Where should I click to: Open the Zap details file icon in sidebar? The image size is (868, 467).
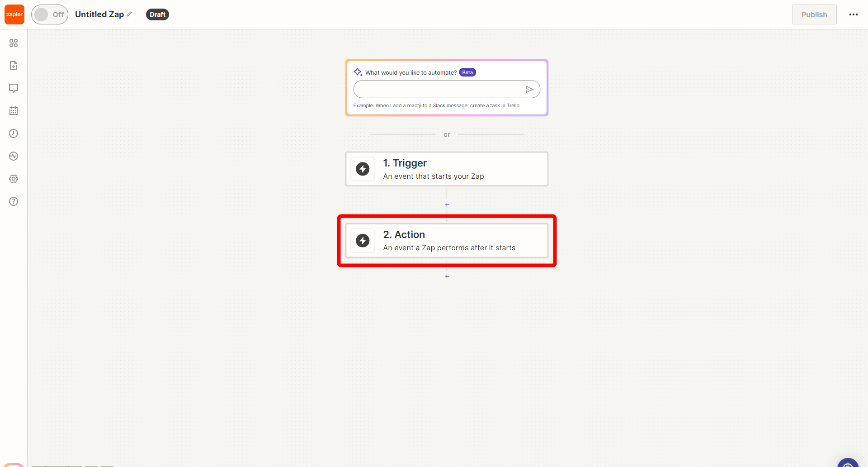[x=14, y=66]
